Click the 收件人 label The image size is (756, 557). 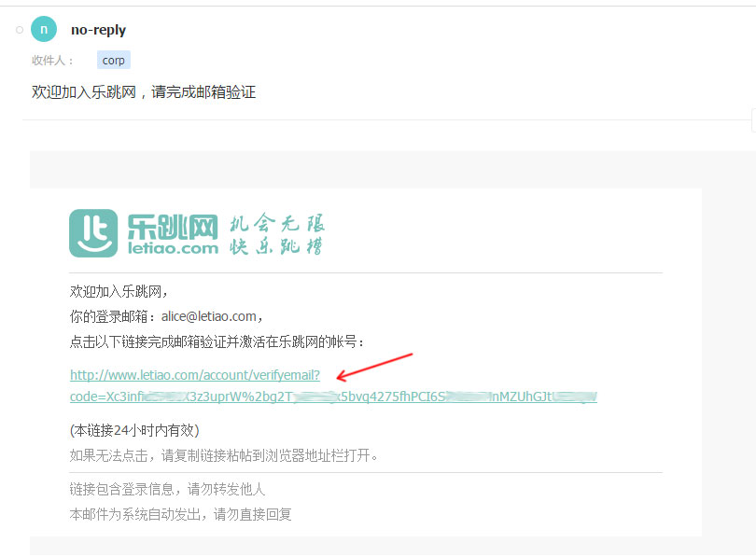click(x=52, y=61)
